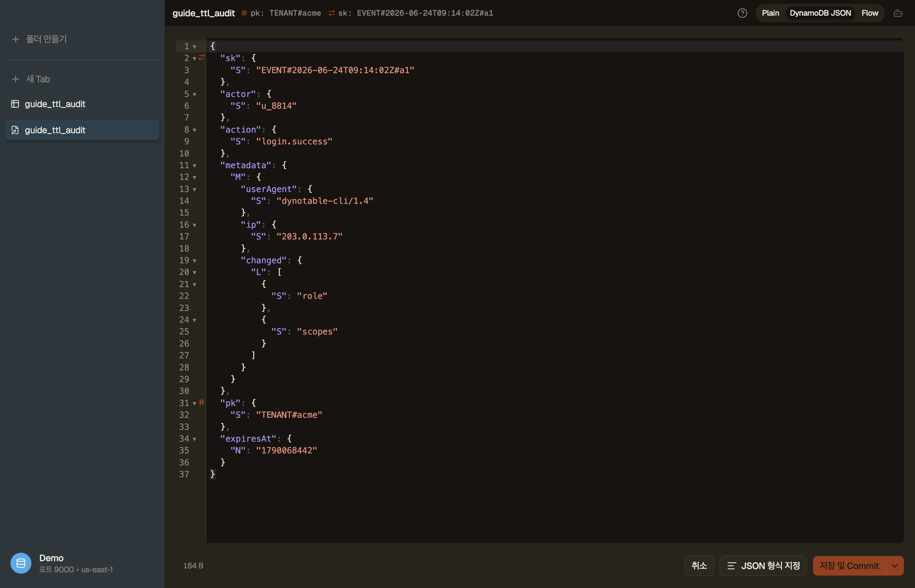Image resolution: width=915 pixels, height=588 pixels.
Task: Click the 취소 cancel button
Action: pos(699,565)
